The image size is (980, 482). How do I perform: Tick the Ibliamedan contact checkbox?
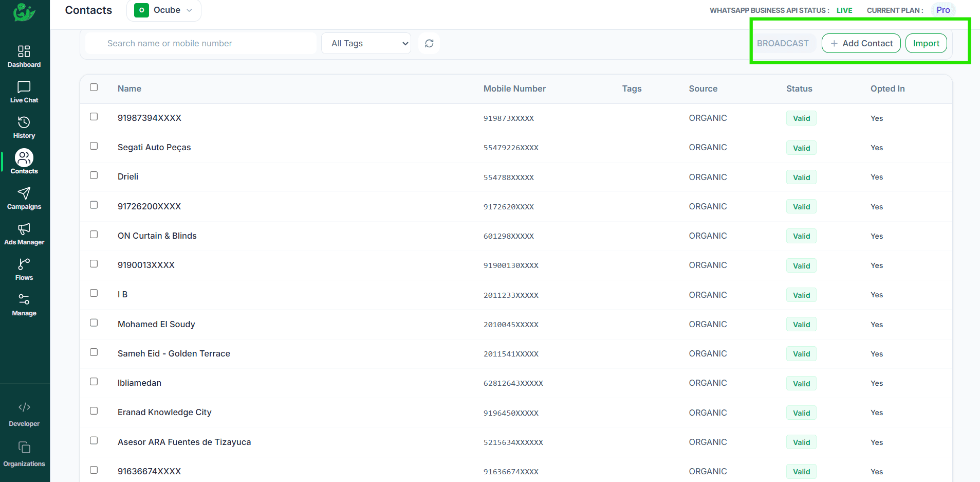94,382
